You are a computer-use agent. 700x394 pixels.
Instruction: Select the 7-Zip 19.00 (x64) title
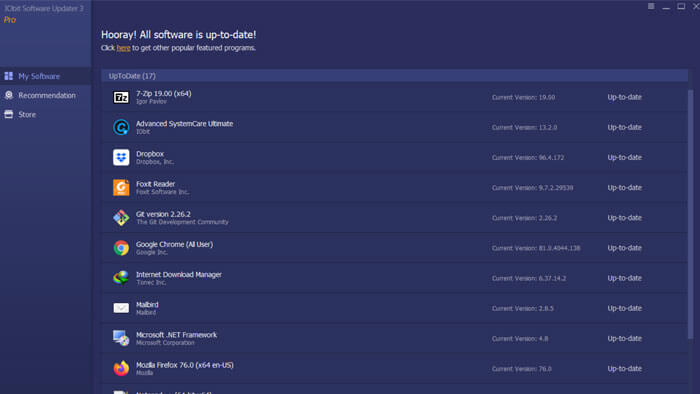[x=164, y=93]
